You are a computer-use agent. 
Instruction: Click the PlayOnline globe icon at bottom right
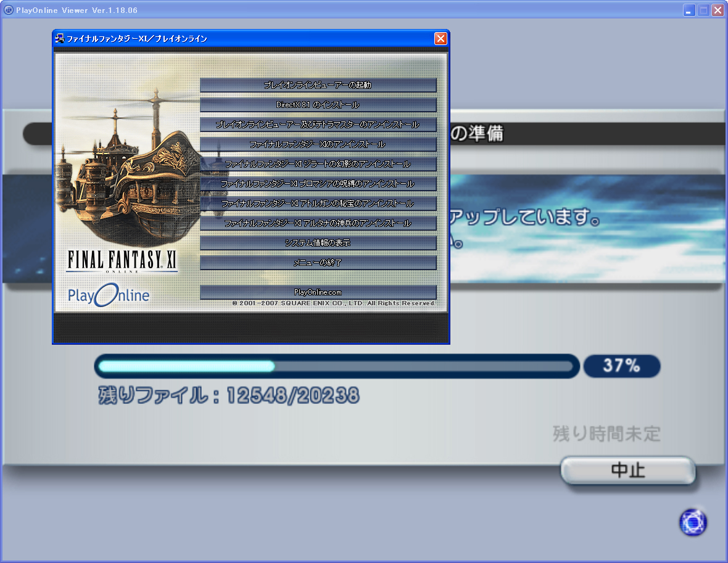click(693, 522)
